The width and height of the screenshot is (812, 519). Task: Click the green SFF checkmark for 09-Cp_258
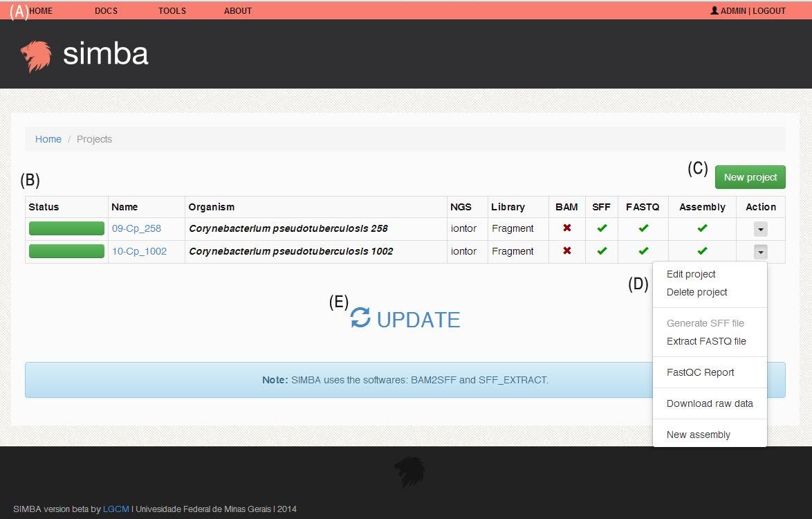(x=601, y=228)
